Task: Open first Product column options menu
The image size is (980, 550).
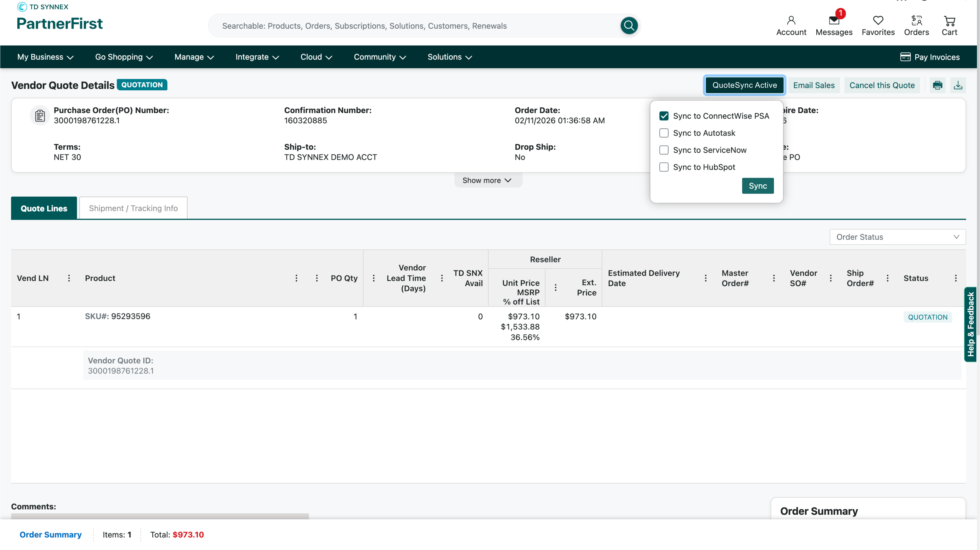Action: click(x=296, y=278)
